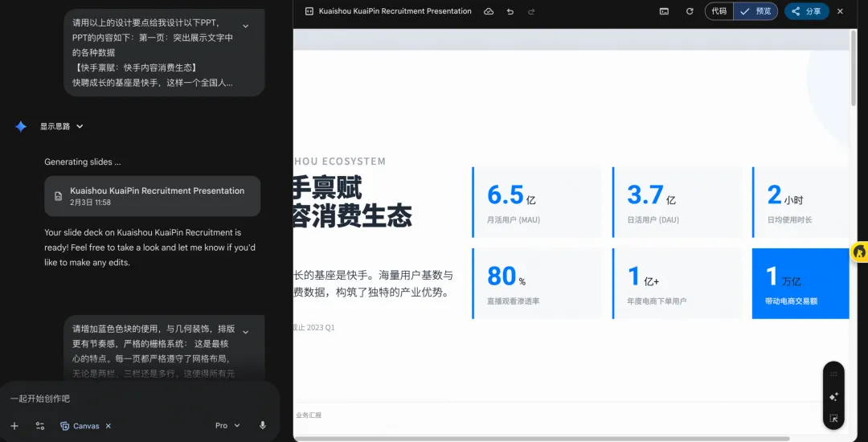
Task: Click the drag handle dots on floating toolbar
Action: [833, 374]
